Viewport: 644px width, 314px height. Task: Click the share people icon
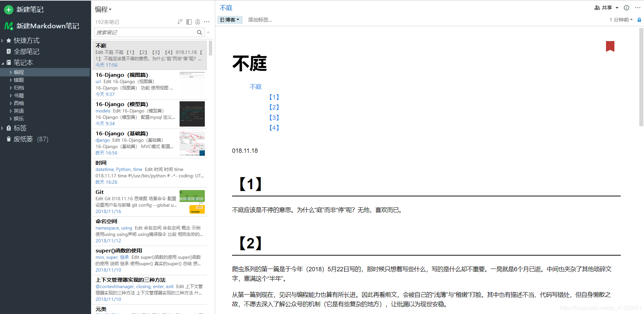[597, 8]
